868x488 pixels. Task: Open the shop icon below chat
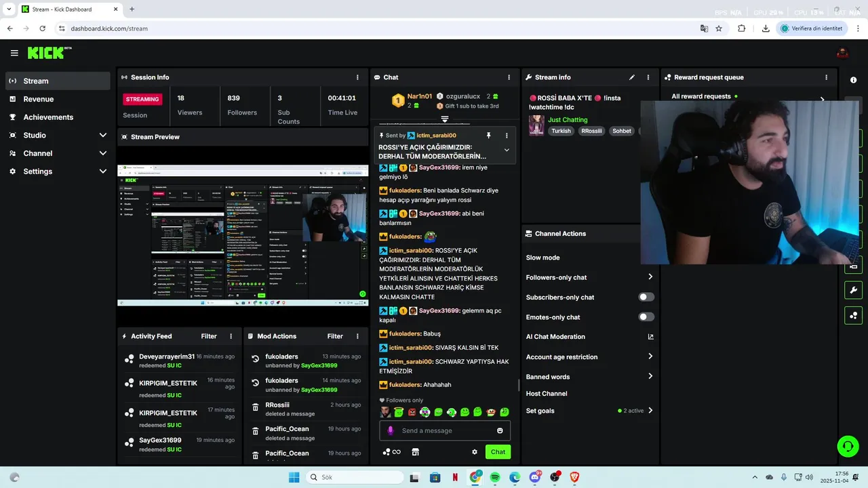416,452
